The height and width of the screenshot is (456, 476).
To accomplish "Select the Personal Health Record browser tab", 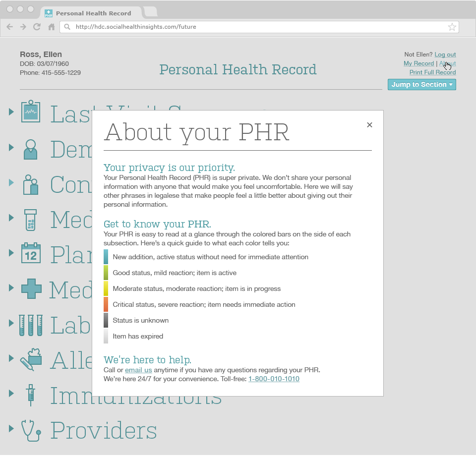I will [x=91, y=13].
